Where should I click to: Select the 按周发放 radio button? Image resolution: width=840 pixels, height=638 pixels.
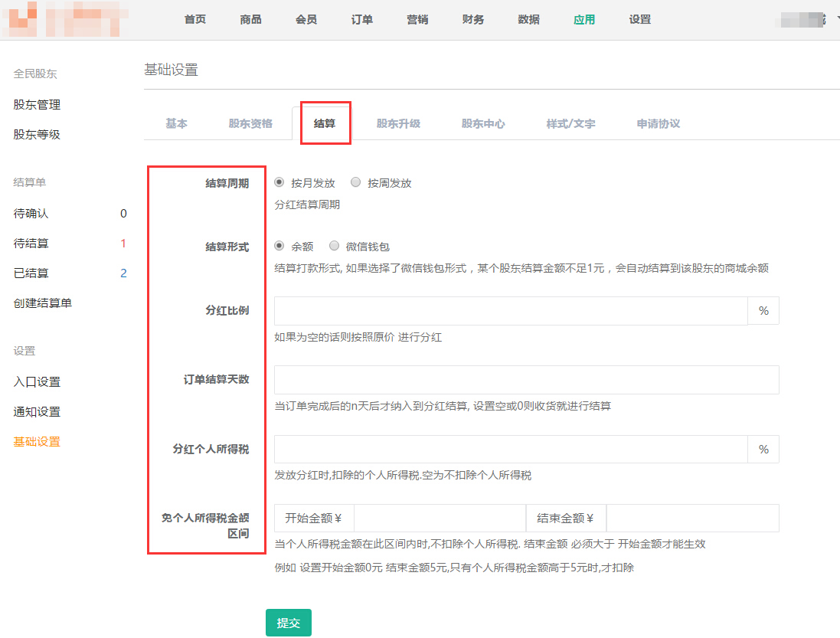coord(355,183)
